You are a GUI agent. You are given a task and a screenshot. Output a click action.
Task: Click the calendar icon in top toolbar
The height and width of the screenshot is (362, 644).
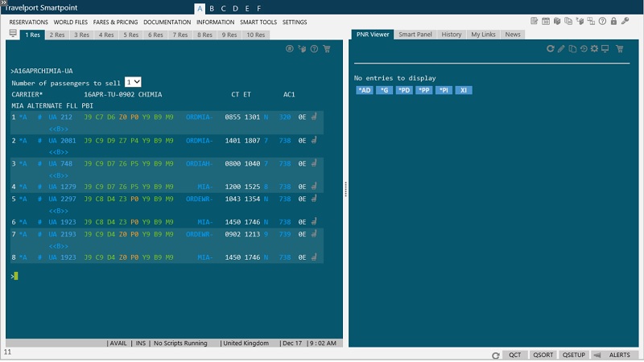(546, 20)
